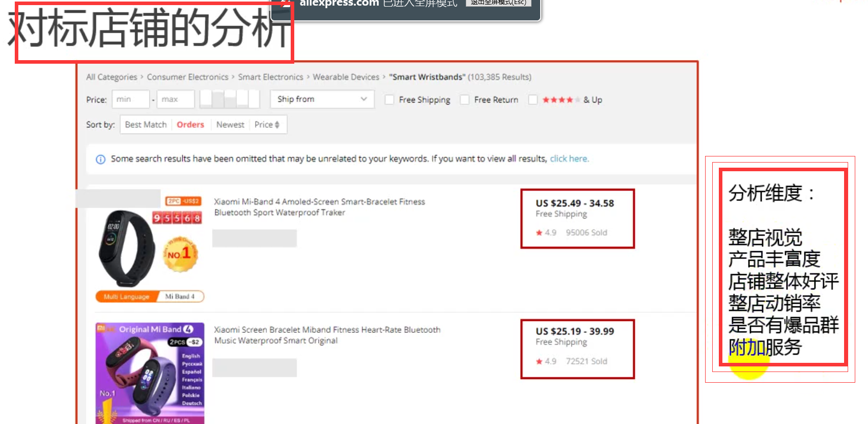Enable the Free Return checkbox
This screenshot has height=424, width=868.
tap(464, 100)
